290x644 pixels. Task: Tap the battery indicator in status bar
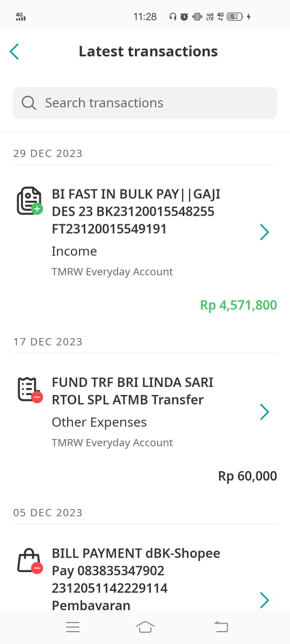point(235,17)
